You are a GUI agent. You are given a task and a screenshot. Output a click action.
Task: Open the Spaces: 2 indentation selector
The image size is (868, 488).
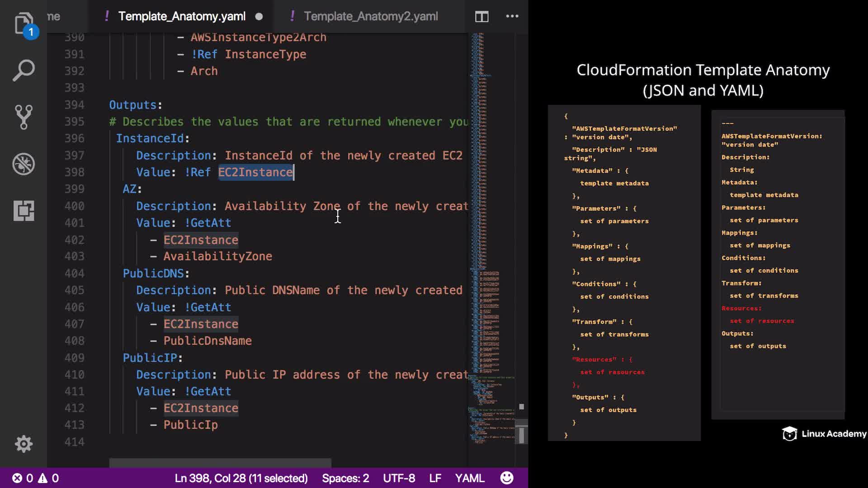[x=345, y=478]
